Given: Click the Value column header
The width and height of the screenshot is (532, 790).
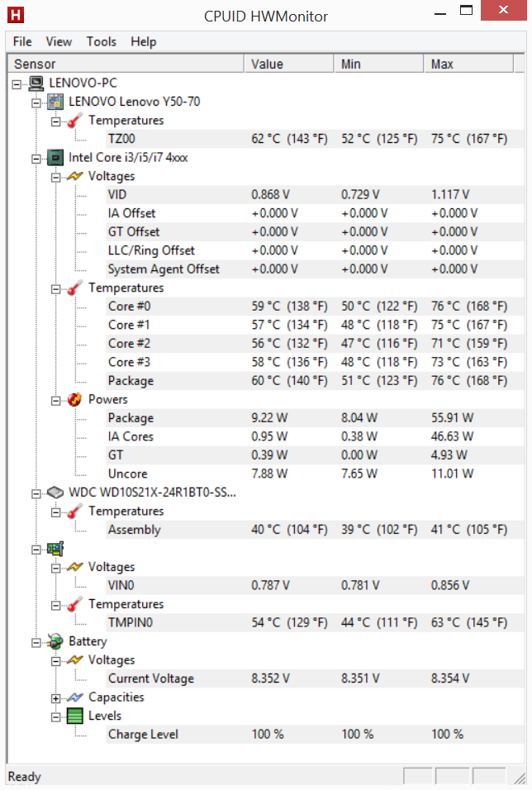Looking at the screenshot, I should click(x=289, y=64).
